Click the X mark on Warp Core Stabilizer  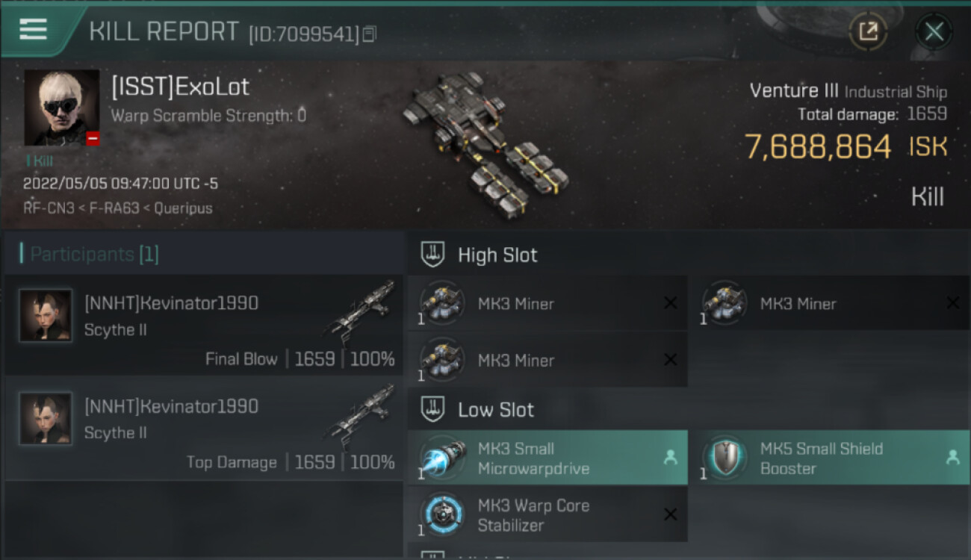click(670, 514)
